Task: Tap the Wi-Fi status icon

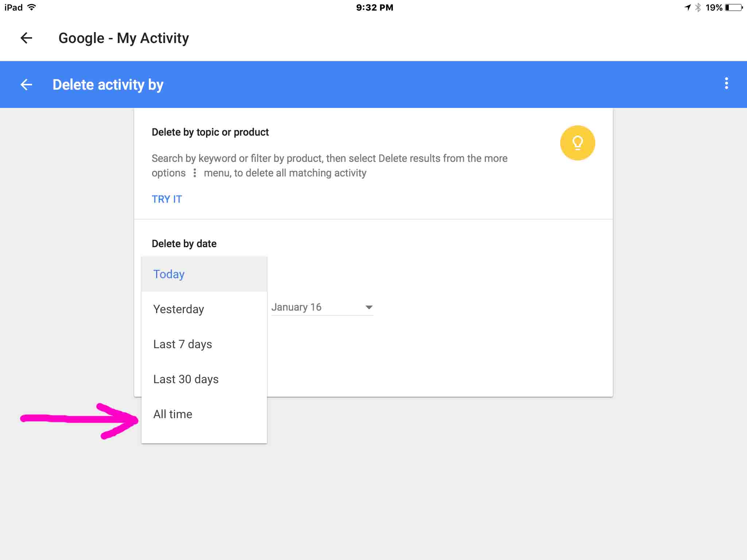Action: coord(32,7)
